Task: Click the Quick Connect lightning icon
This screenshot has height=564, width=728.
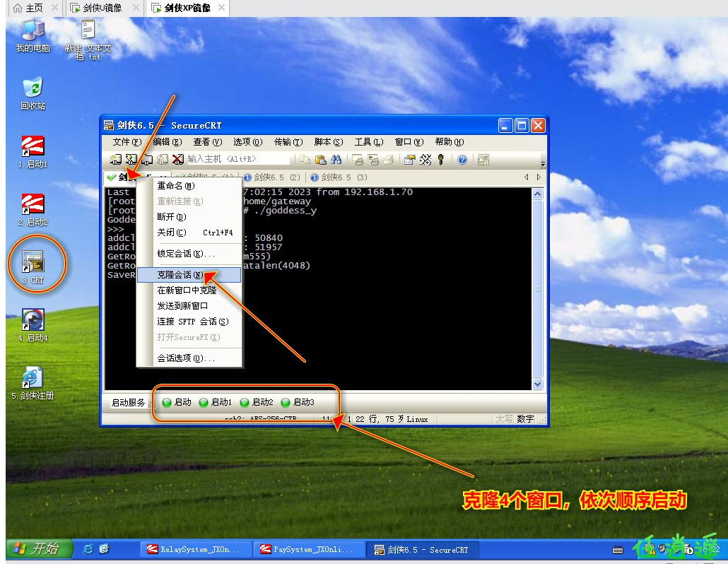Action: [131, 160]
